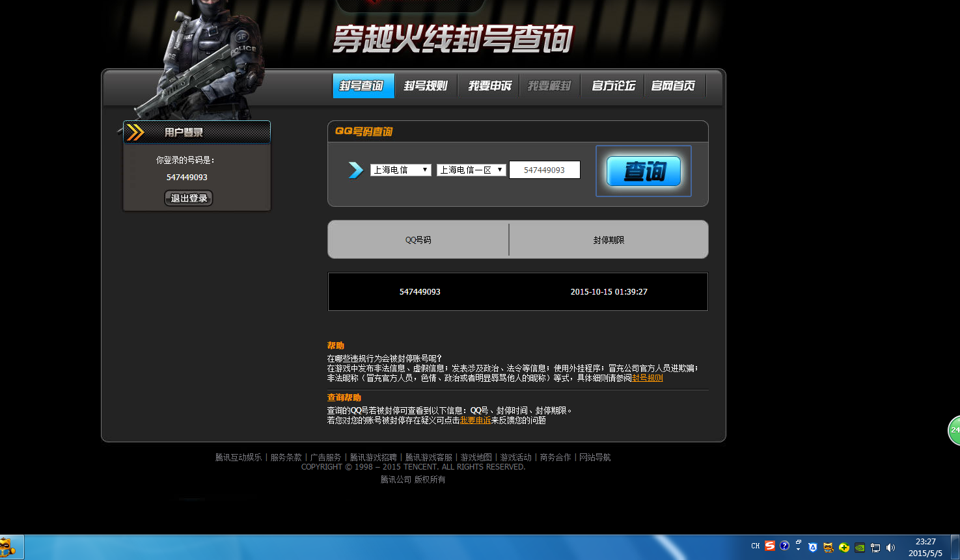Click the blue 查询 search button
960x560 pixels.
(x=644, y=171)
